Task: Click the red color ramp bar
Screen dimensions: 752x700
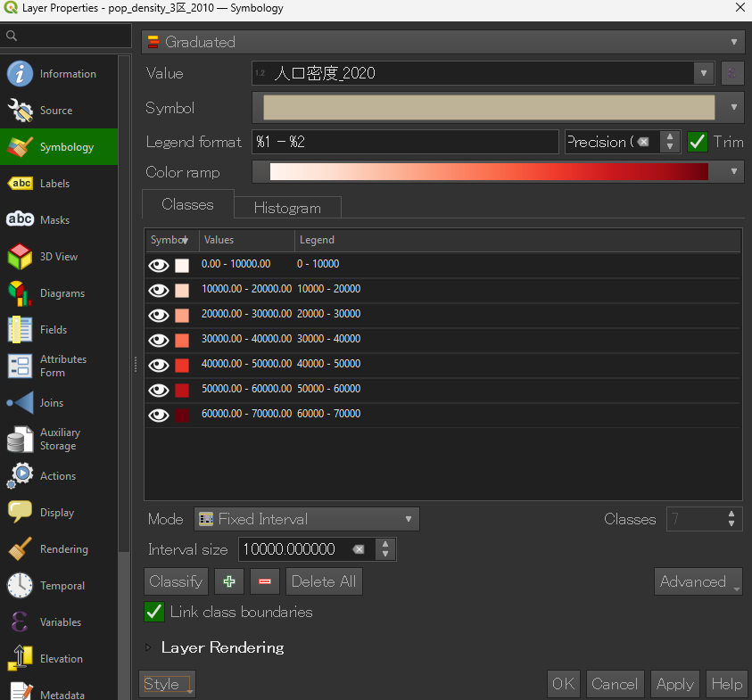Action: tap(489, 172)
